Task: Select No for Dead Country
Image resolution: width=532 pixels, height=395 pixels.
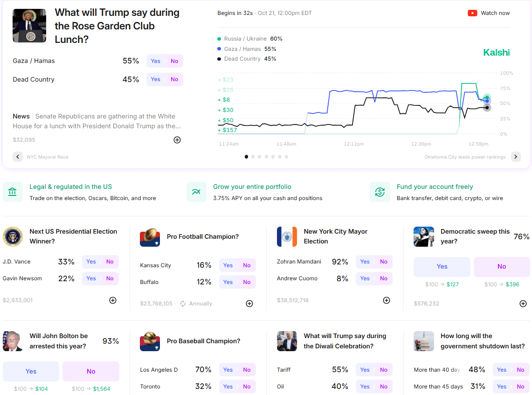Action: pos(174,79)
